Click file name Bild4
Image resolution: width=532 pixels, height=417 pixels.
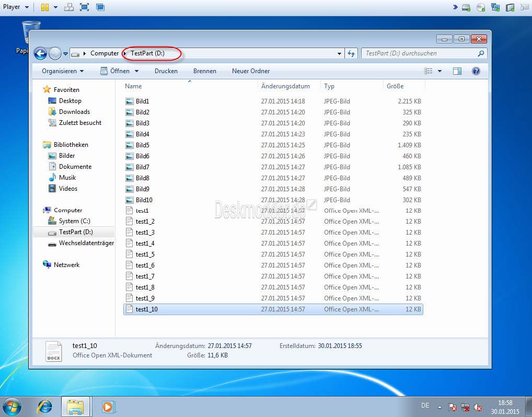click(143, 134)
